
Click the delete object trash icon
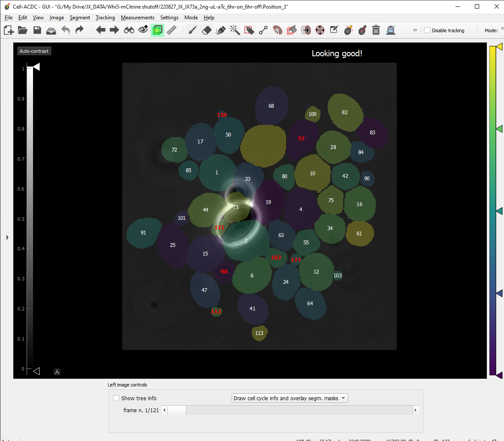click(376, 30)
